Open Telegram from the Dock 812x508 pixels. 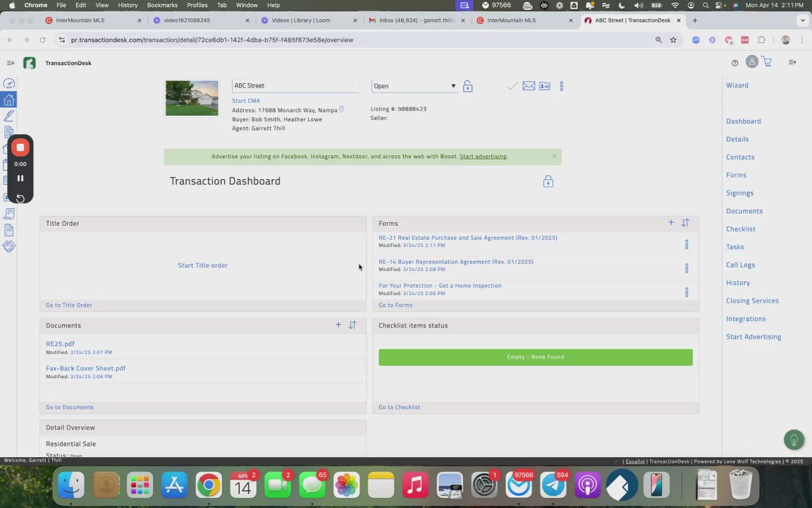[x=553, y=485]
